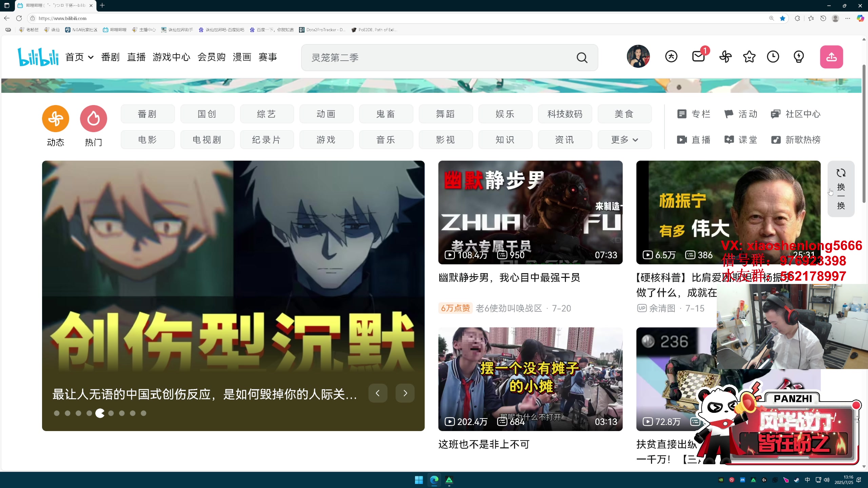Open the 幽默静步男 video thumbnail
This screenshot has width=868, height=488.
(530, 212)
